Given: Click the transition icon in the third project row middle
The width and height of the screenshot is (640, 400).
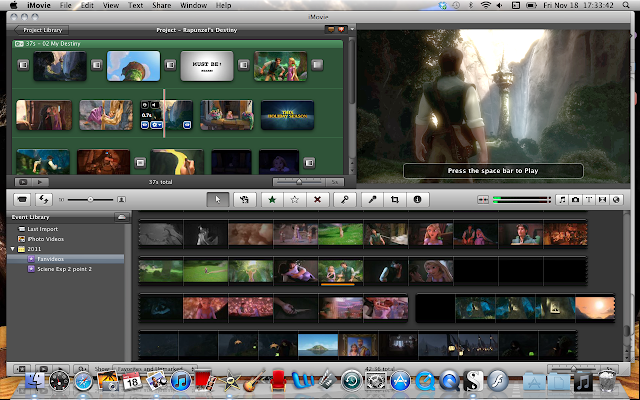Looking at the screenshot, I should [x=140, y=163].
